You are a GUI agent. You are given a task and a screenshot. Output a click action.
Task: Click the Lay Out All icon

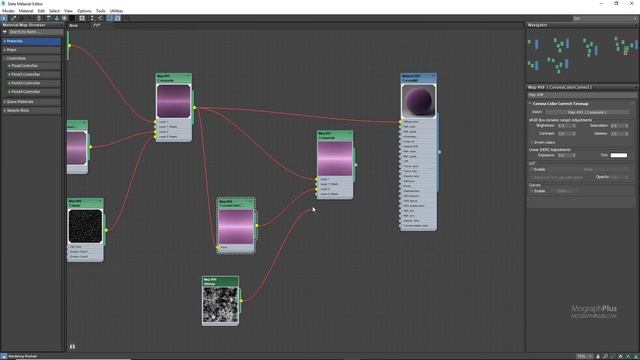click(x=82, y=18)
